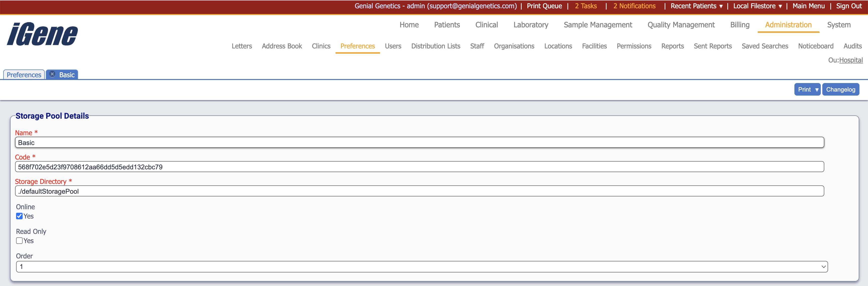The image size is (868, 286).
Task: Enable the Read Only checkbox
Action: click(20, 241)
